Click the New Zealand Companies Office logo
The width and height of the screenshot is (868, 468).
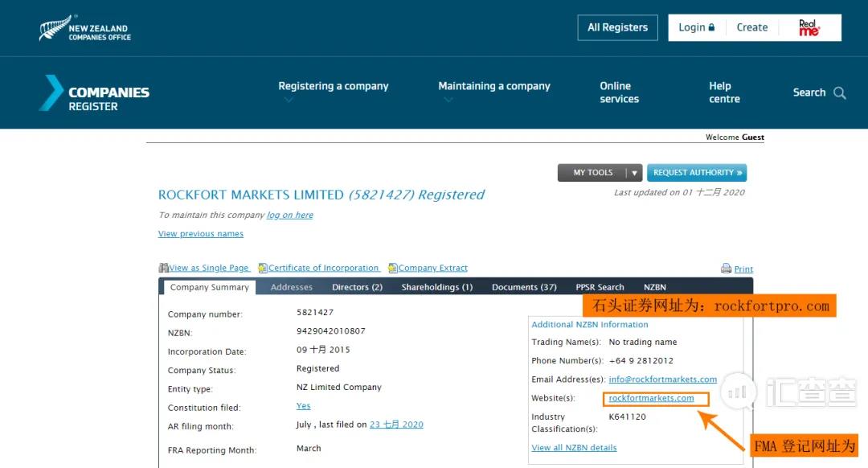coord(84,27)
